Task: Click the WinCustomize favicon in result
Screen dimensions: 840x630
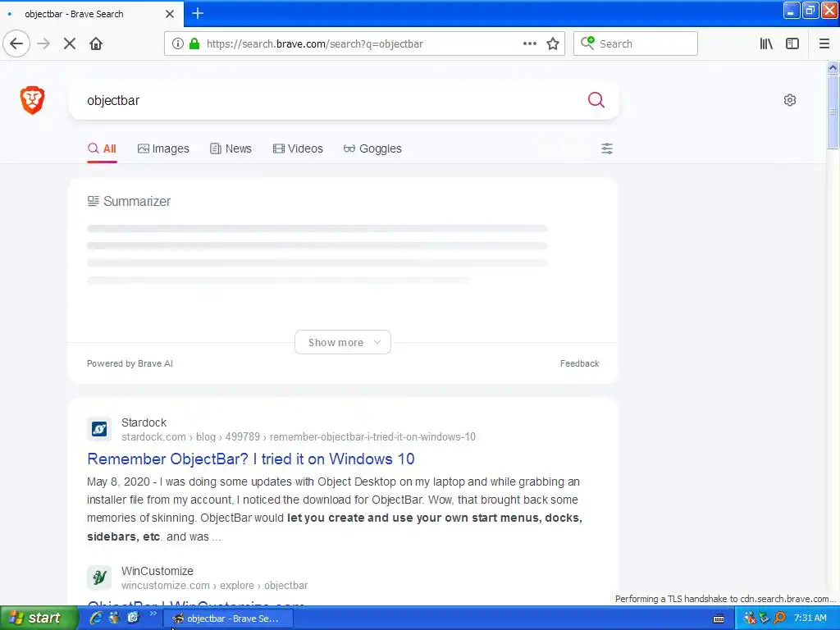Action: click(99, 577)
